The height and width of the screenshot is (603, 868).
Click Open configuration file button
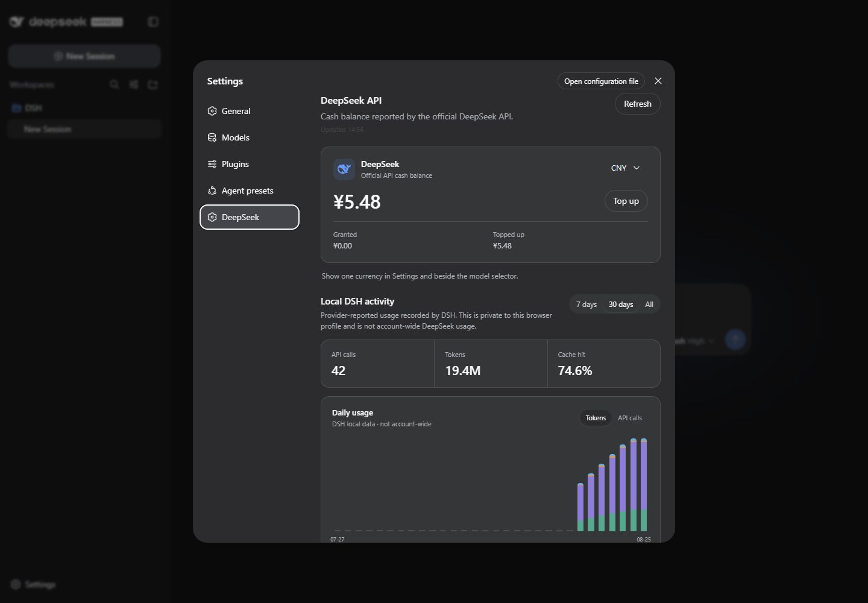tap(601, 81)
